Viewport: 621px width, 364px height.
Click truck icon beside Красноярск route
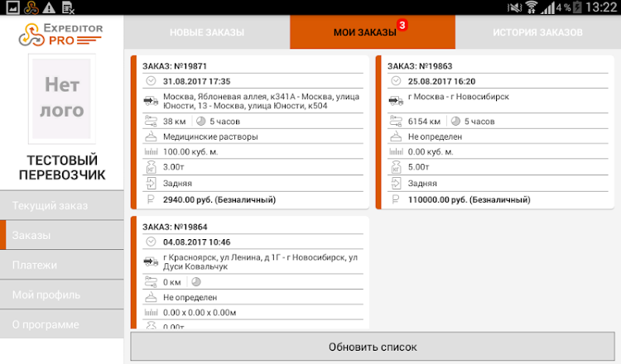[x=151, y=261]
